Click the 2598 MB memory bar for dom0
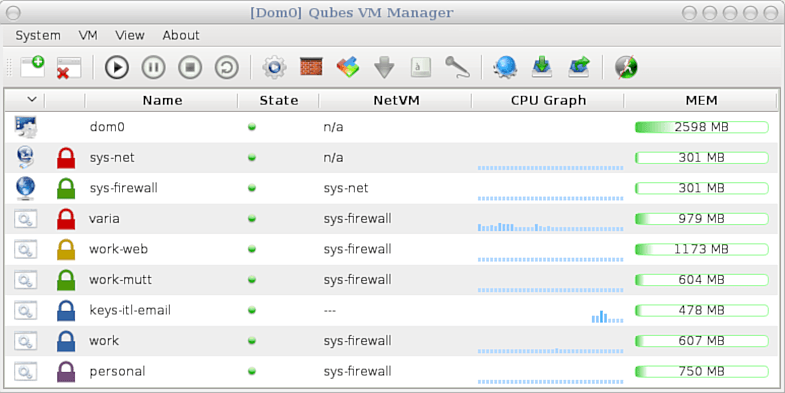The image size is (785, 393). (x=701, y=127)
